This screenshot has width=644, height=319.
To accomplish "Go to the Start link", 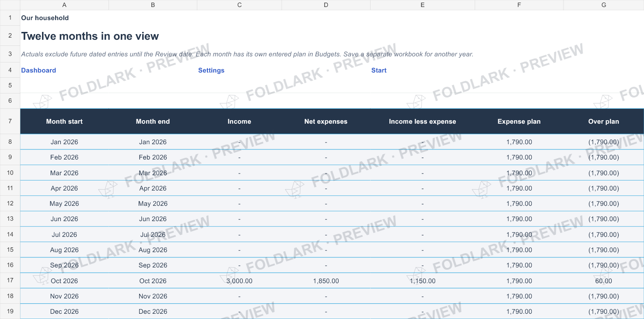I will 379,70.
